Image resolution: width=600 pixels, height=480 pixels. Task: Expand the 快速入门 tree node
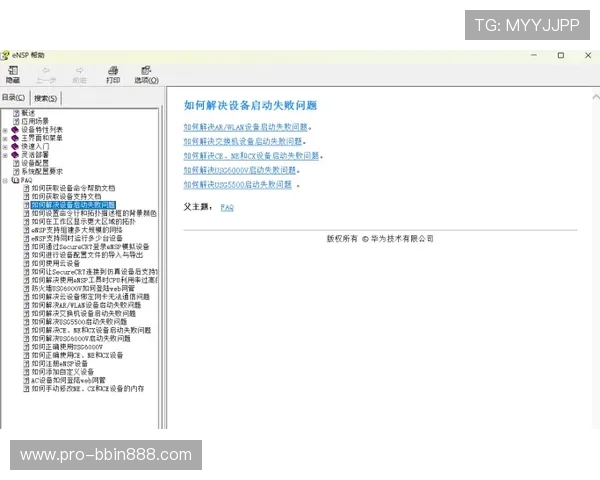tap(5, 147)
